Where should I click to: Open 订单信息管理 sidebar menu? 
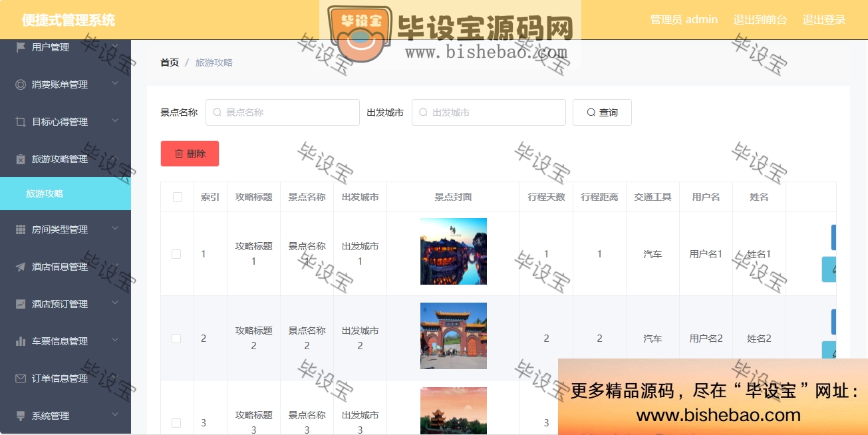(65, 378)
